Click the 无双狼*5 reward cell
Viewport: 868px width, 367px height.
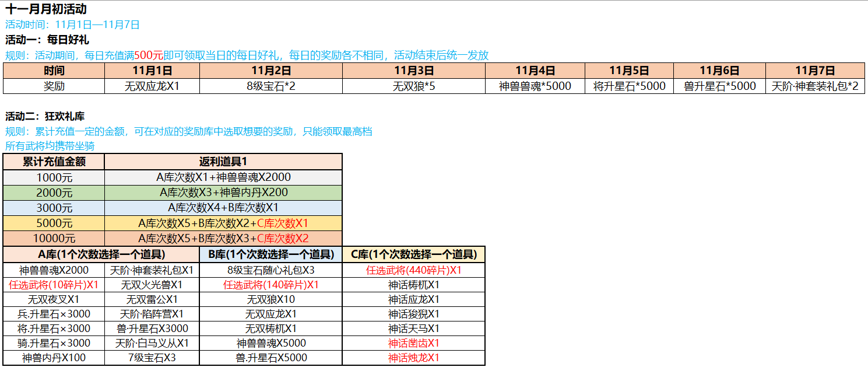[x=414, y=86]
